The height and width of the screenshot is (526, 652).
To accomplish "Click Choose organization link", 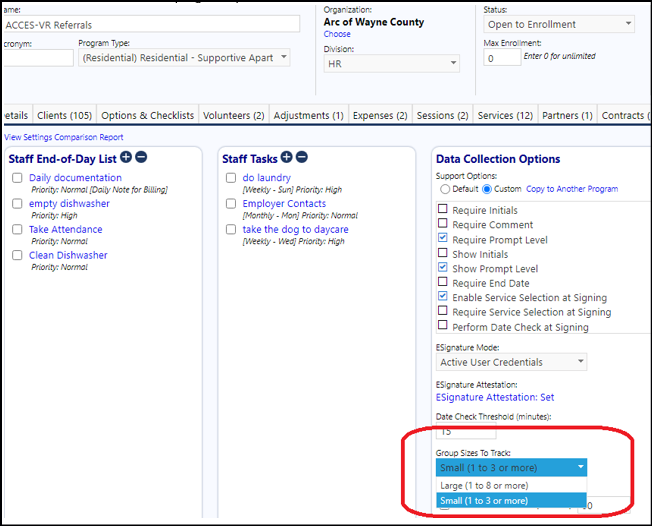I will coord(337,34).
